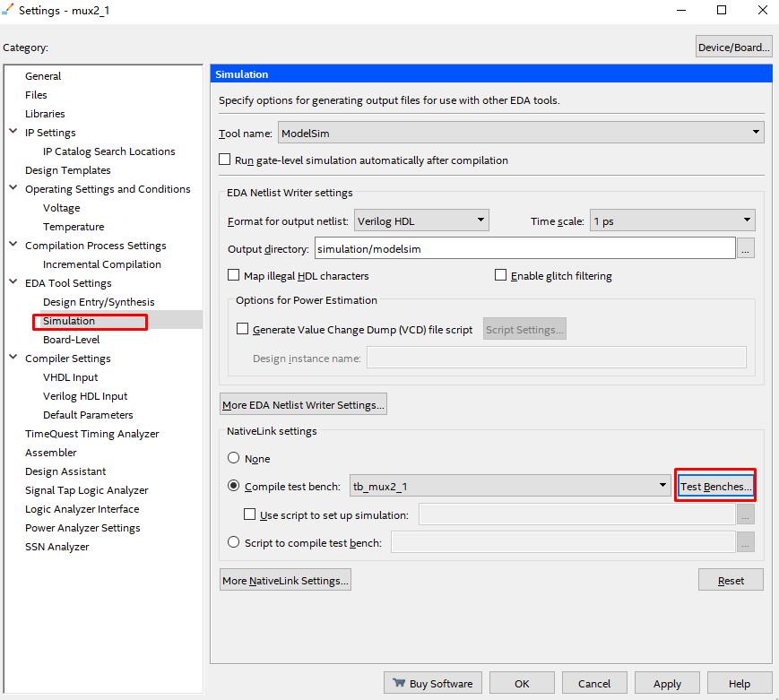Screen dimensions: 779x700
Task: Select the General category
Action: pyautogui.click(x=43, y=76)
